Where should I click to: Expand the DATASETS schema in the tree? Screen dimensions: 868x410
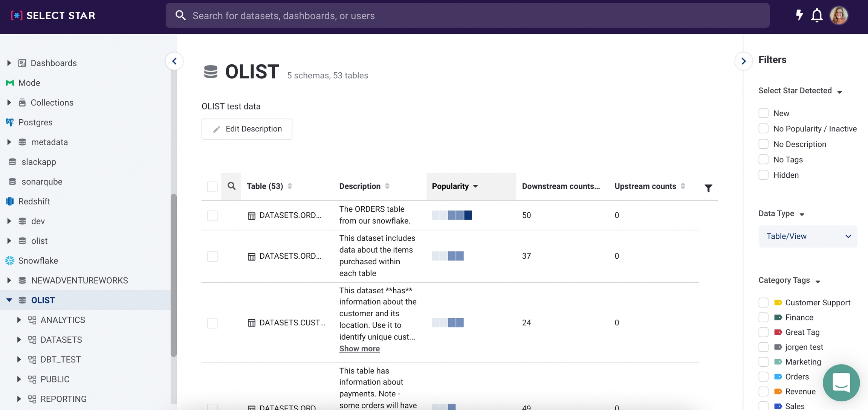[19, 340]
